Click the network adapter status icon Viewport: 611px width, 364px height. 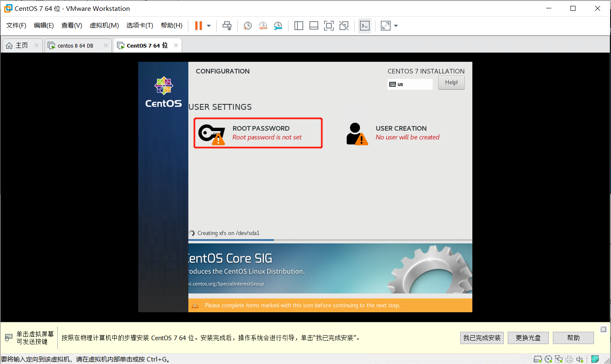pos(559,359)
